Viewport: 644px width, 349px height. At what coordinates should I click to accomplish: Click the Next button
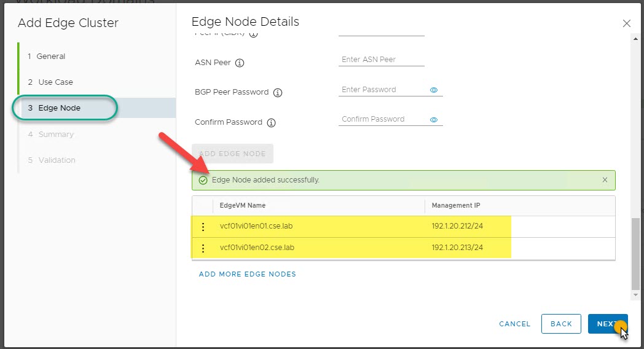[x=607, y=324]
